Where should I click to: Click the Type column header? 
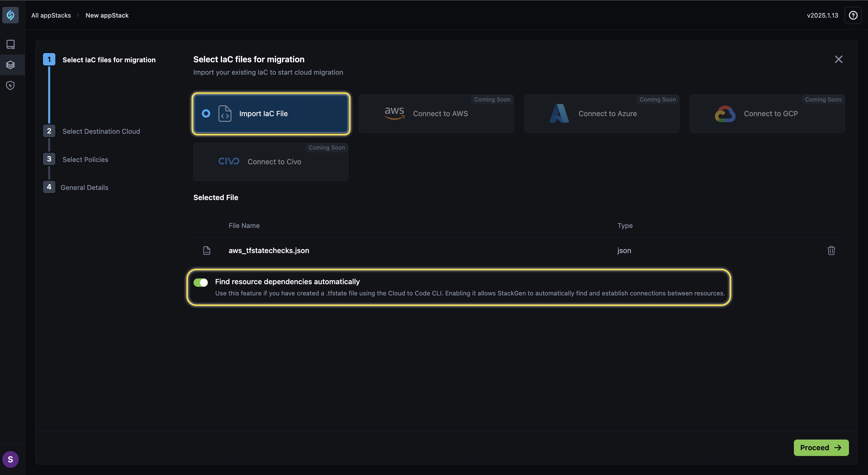(x=625, y=225)
